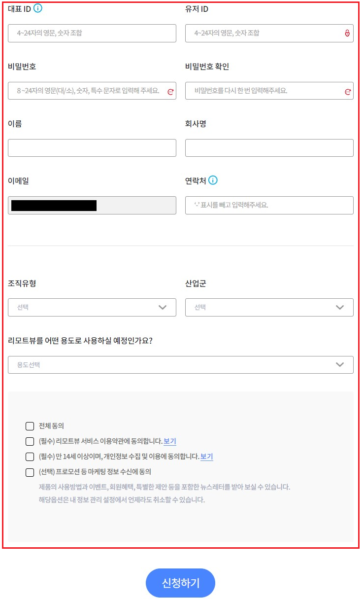Check the 전체 동의 checkbox
This screenshot has height=601, width=364.
pyautogui.click(x=30, y=426)
